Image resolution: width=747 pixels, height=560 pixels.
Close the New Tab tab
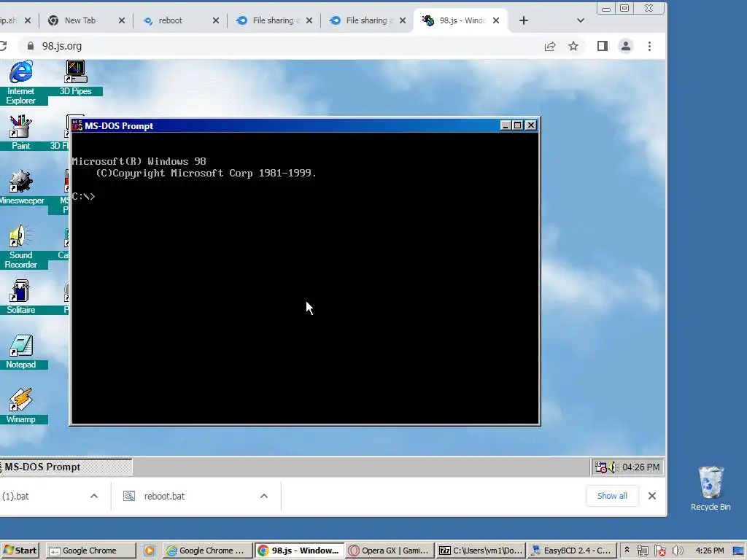[122, 20]
